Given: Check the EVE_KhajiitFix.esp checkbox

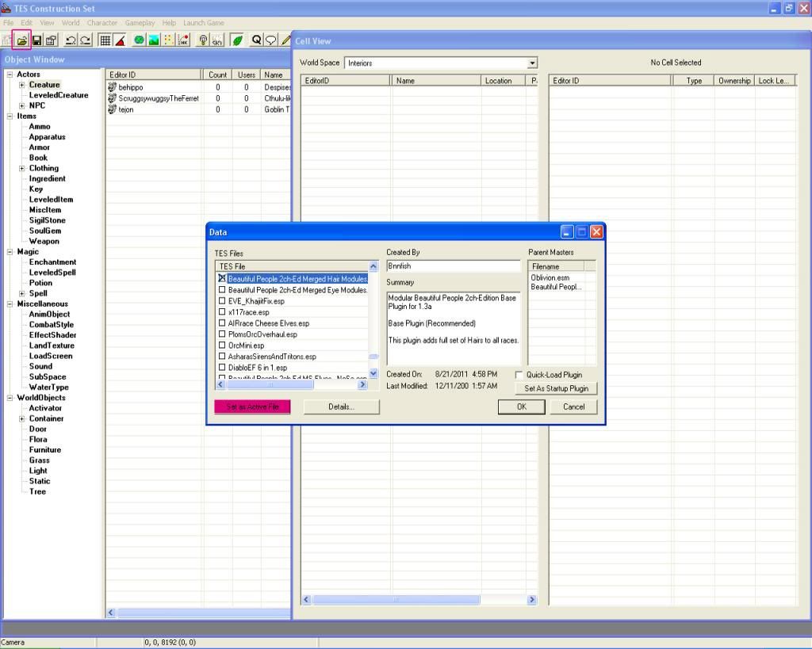Looking at the screenshot, I should click(x=222, y=301).
